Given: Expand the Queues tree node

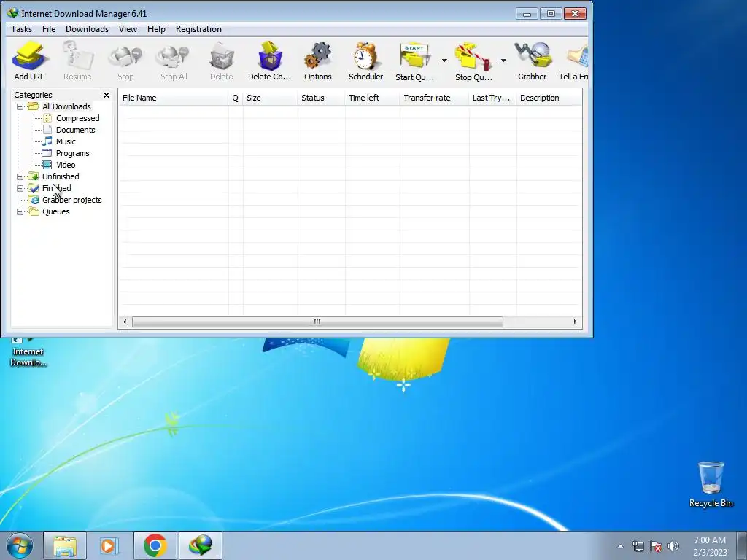Looking at the screenshot, I should 20,212.
